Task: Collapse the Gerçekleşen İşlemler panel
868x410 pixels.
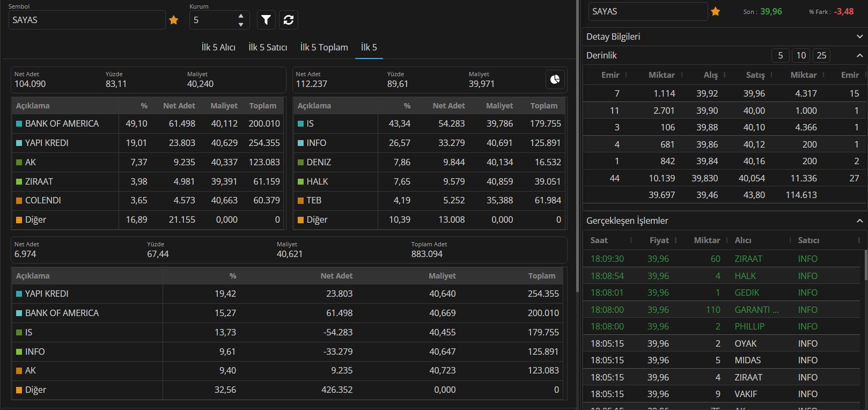Action: (x=859, y=221)
